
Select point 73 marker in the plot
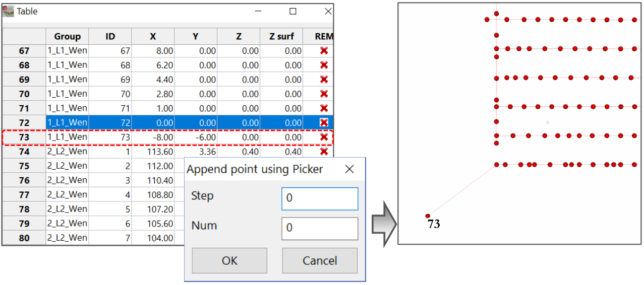[428, 216]
